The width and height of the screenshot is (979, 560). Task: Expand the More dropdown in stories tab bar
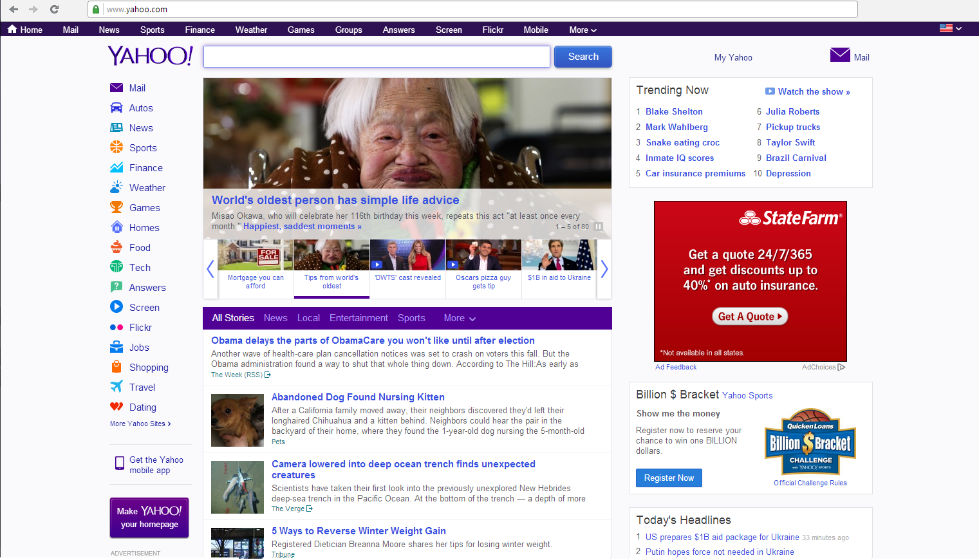460,318
